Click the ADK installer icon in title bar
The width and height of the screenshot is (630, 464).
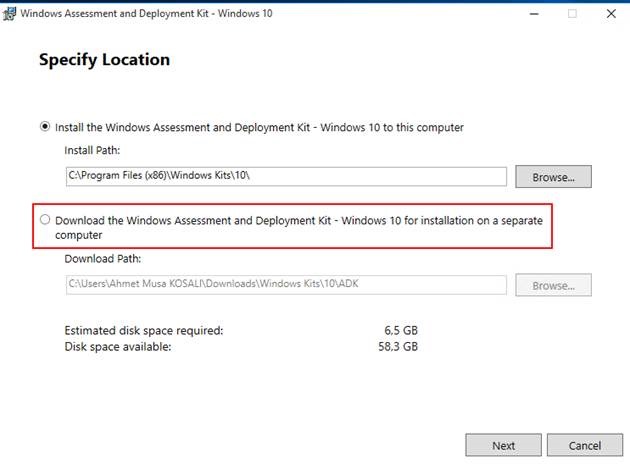pyautogui.click(x=9, y=14)
